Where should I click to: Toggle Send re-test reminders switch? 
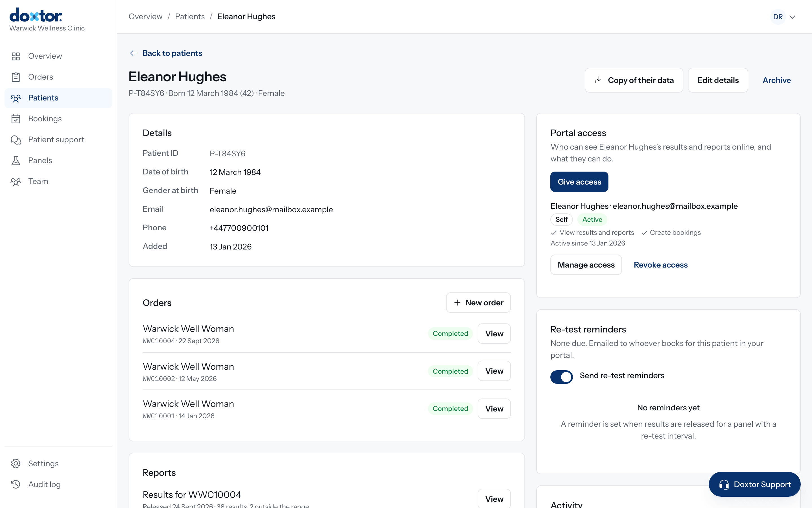pos(561,377)
